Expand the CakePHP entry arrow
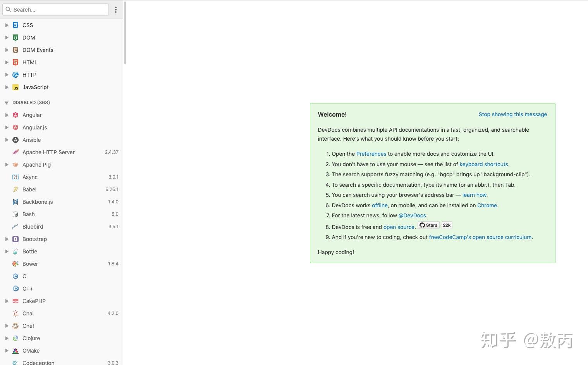 tap(7, 301)
